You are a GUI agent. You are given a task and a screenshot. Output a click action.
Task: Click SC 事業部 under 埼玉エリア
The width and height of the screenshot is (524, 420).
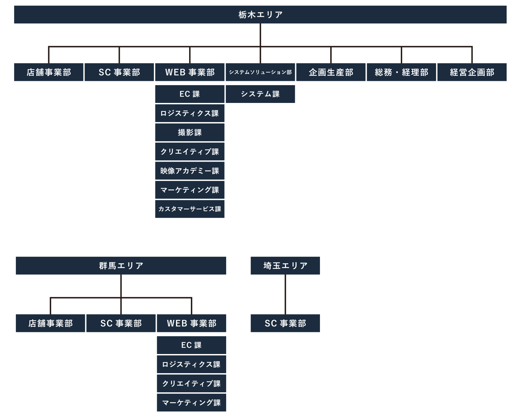click(285, 323)
